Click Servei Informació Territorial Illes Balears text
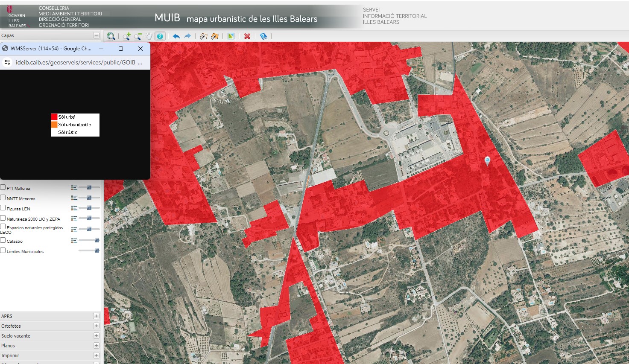Image resolution: width=629 pixels, height=364 pixels. [395, 16]
